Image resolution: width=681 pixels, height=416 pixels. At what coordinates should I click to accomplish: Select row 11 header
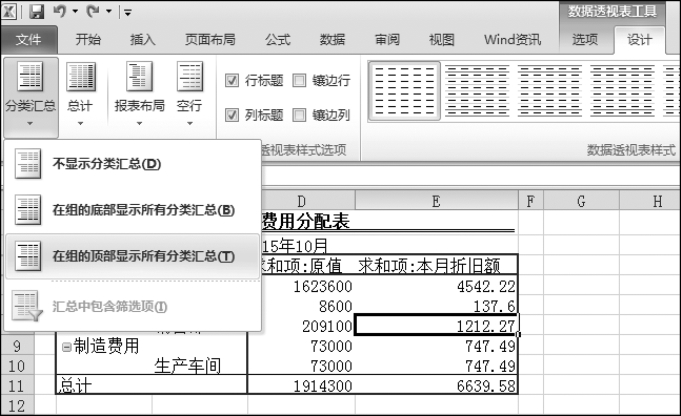(x=17, y=386)
